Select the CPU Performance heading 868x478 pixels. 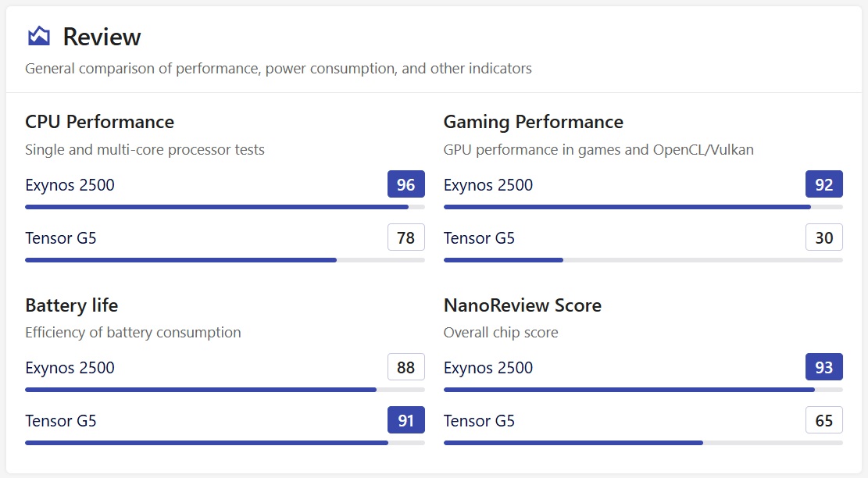(x=99, y=122)
